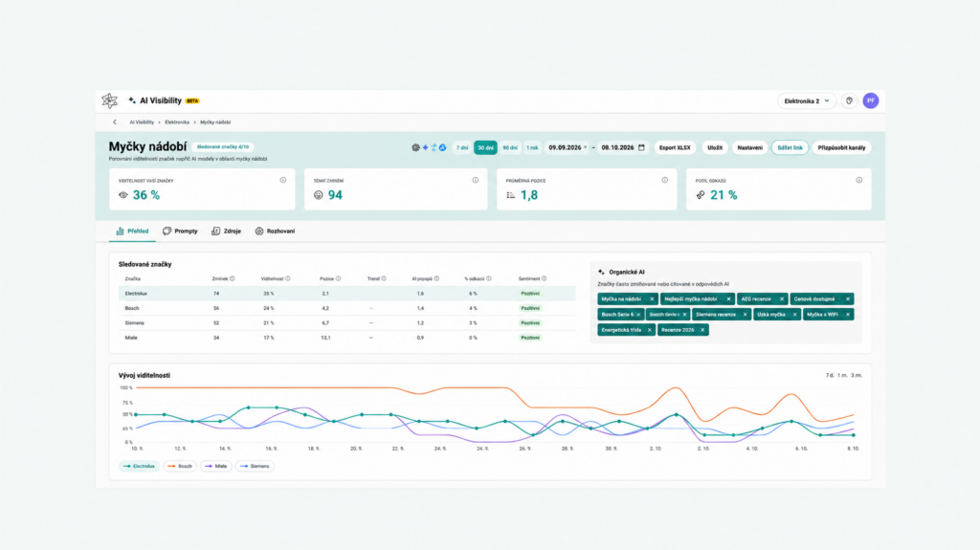
Task: Select the 7 dní time range
Action: point(462,148)
